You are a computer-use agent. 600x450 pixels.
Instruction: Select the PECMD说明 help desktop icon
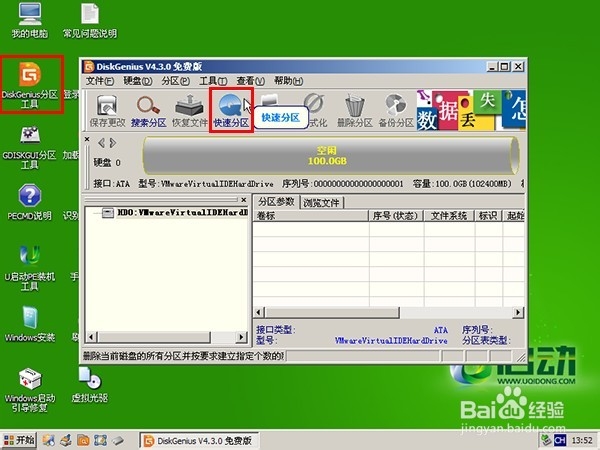coord(30,202)
